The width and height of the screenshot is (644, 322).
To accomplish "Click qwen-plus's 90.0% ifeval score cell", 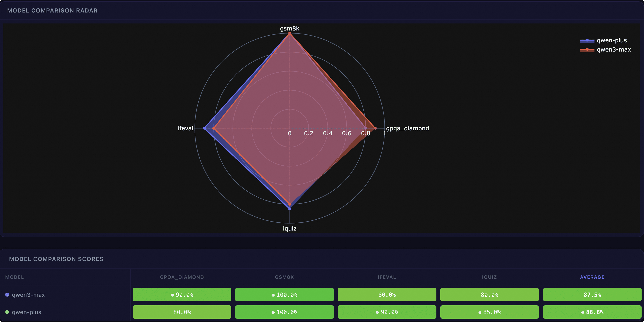I will point(387,312).
